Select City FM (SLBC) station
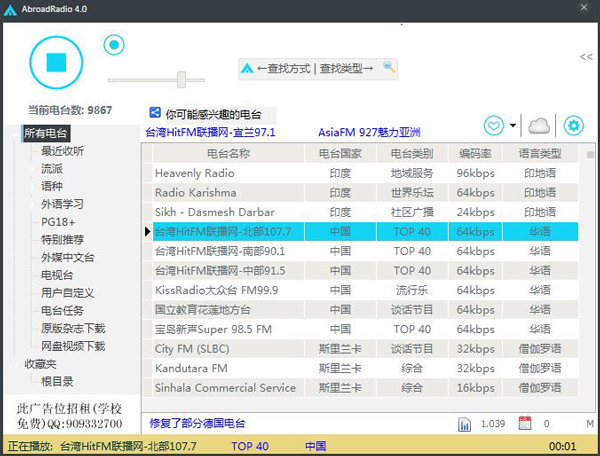The height and width of the screenshot is (456, 600). (x=360, y=349)
